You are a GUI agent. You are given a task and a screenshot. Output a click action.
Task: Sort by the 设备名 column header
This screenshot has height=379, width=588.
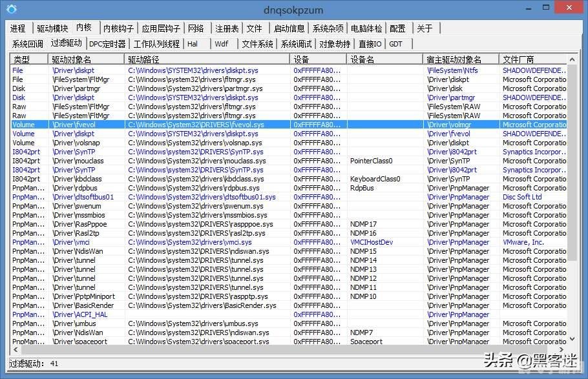[384, 59]
